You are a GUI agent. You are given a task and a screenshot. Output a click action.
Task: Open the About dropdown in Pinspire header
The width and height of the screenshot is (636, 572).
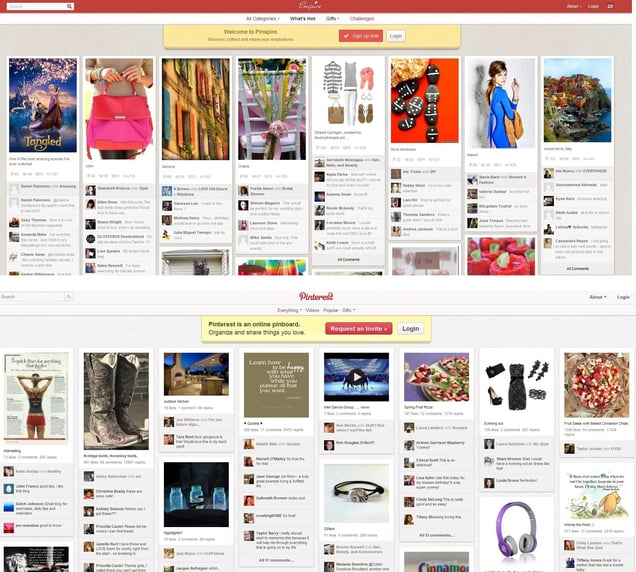[x=574, y=6]
